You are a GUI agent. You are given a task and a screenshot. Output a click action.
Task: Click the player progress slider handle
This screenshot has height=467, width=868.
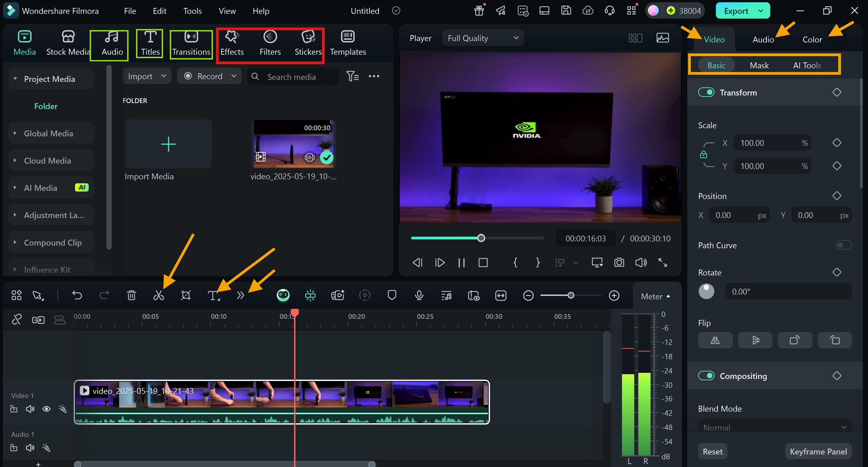(x=481, y=238)
